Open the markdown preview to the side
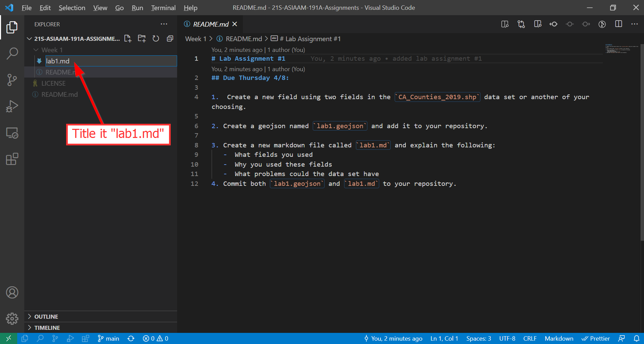Screen dimensions: 644x344 coord(505,24)
